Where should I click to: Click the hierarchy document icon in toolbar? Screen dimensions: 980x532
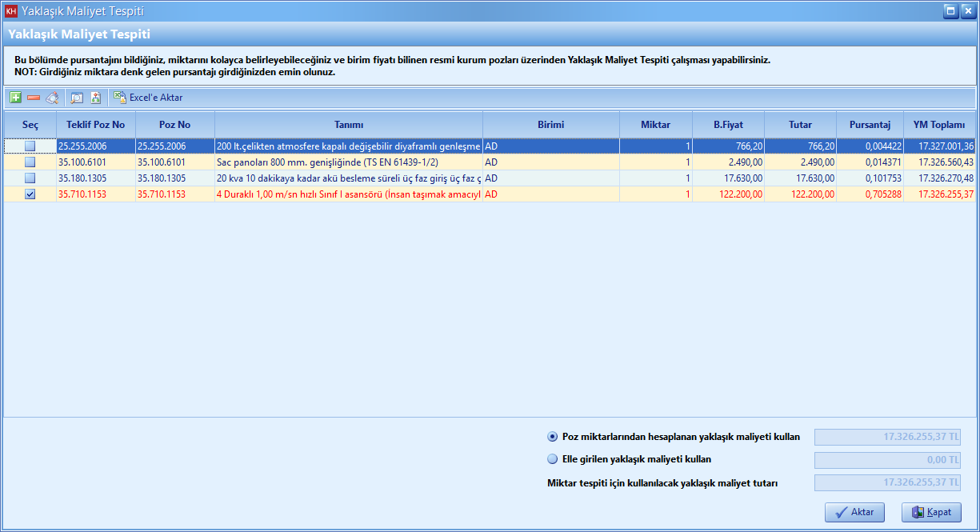[x=95, y=98]
